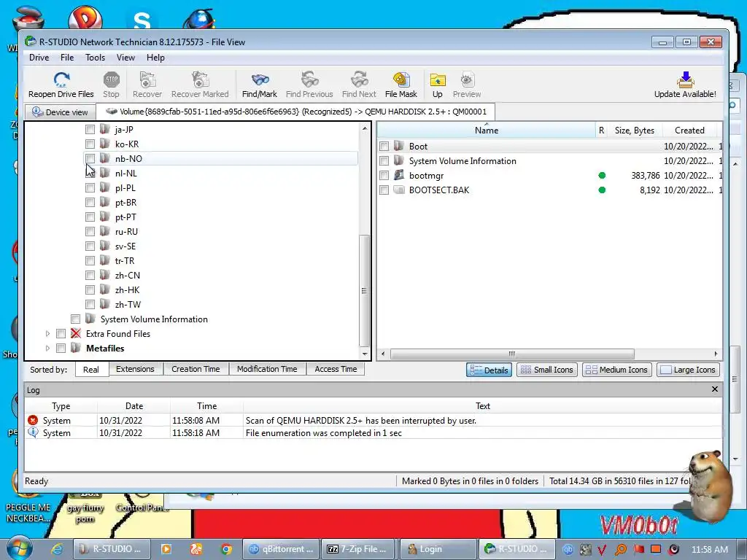The image size is (747, 560).
Task: Open Internet Explorer from taskbar
Action: pyautogui.click(x=57, y=549)
